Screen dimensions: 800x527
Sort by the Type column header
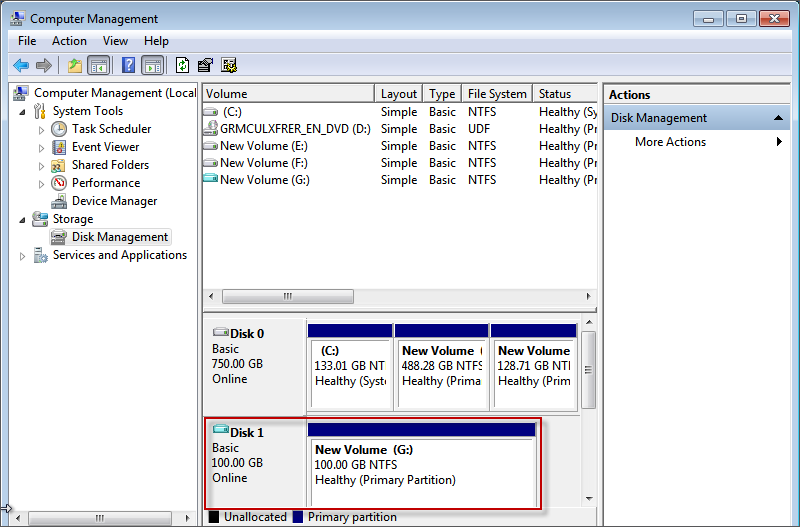pos(442,94)
